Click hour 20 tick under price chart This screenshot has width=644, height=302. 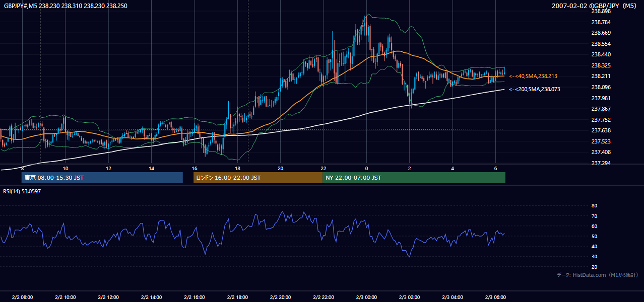point(280,168)
